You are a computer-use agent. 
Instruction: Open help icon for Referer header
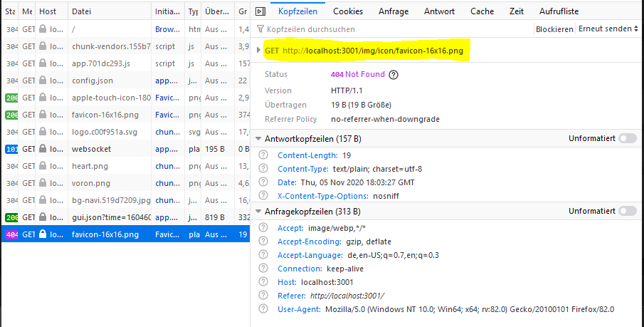click(263, 296)
